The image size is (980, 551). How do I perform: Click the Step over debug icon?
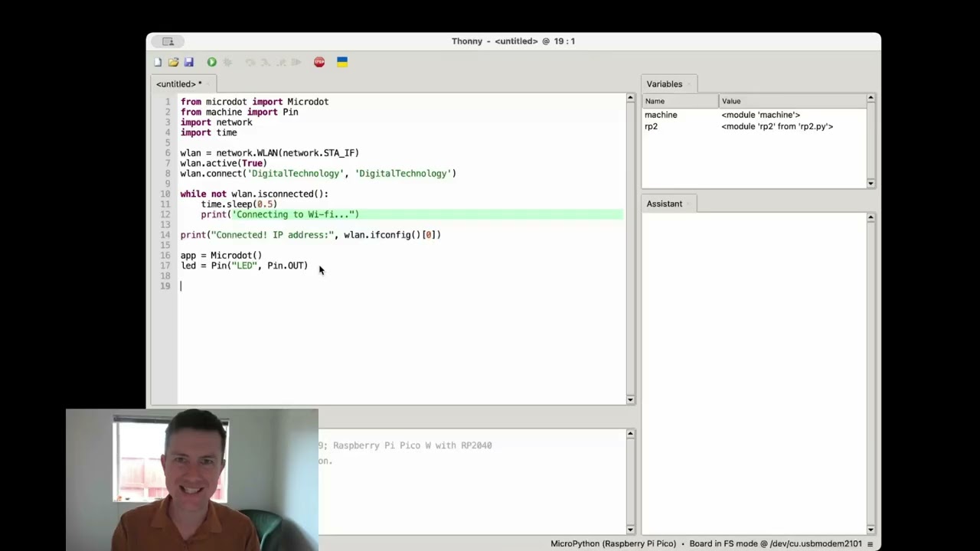coord(250,62)
